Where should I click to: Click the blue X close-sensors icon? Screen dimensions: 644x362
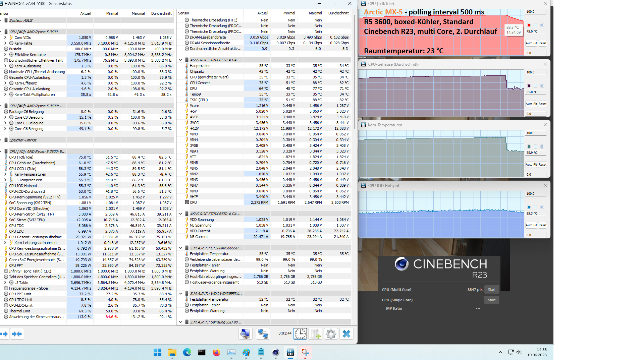coord(346,334)
